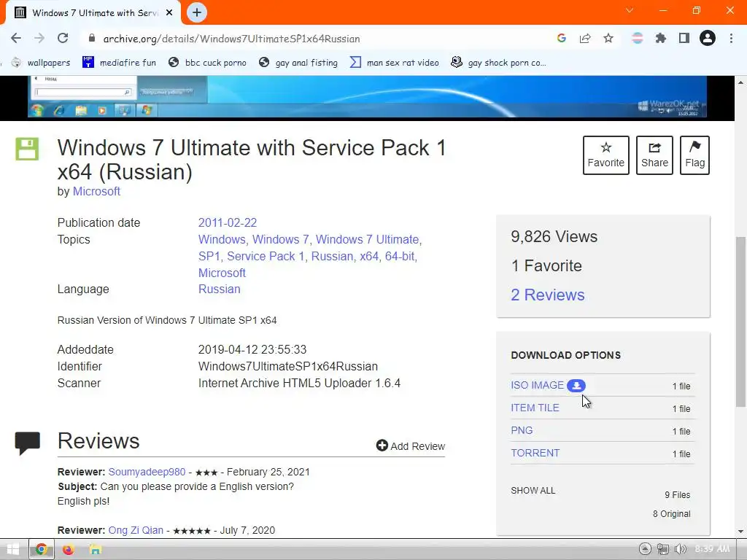Click the network tray icon
This screenshot has height=560, width=747.
662,550
